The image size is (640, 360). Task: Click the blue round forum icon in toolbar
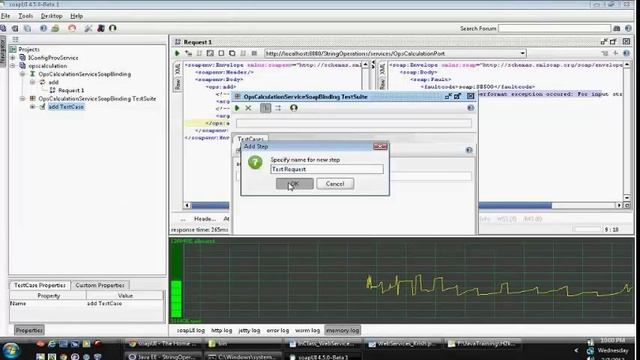pyautogui.click(x=43, y=28)
